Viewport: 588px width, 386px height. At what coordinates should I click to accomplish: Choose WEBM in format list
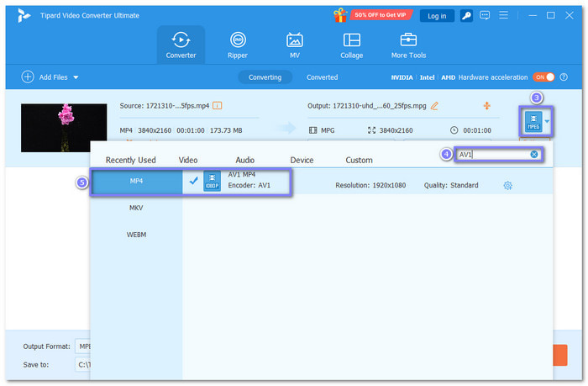[x=136, y=235]
